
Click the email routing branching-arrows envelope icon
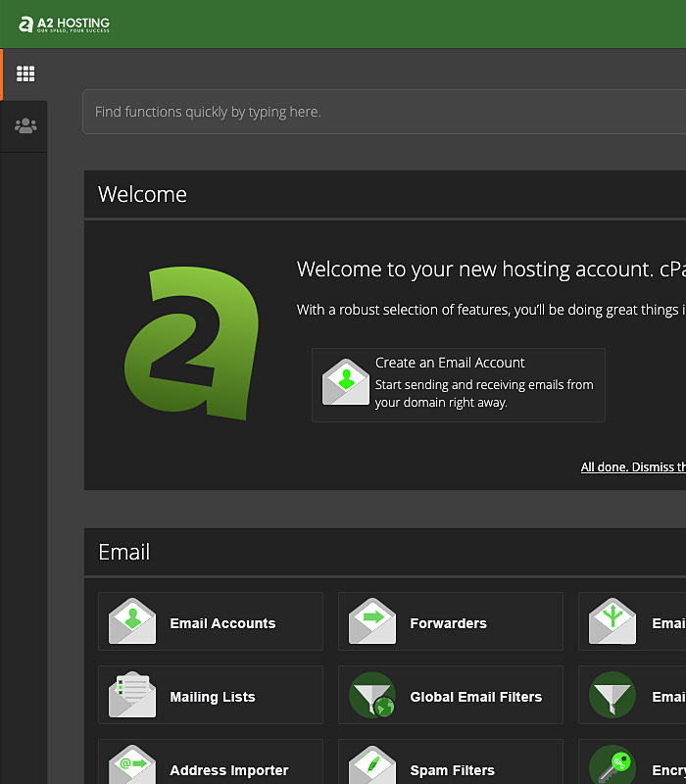click(x=612, y=621)
